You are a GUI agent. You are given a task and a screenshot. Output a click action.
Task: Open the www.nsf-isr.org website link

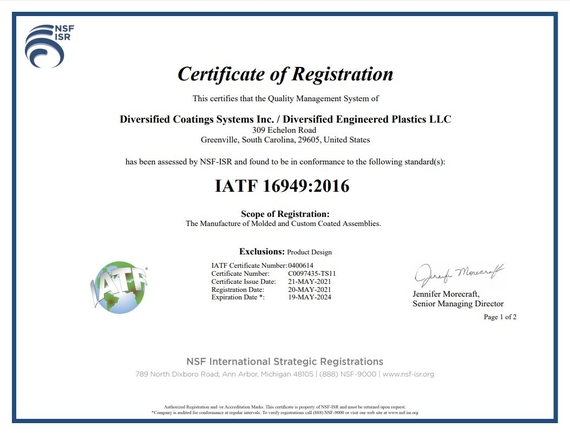click(x=408, y=374)
